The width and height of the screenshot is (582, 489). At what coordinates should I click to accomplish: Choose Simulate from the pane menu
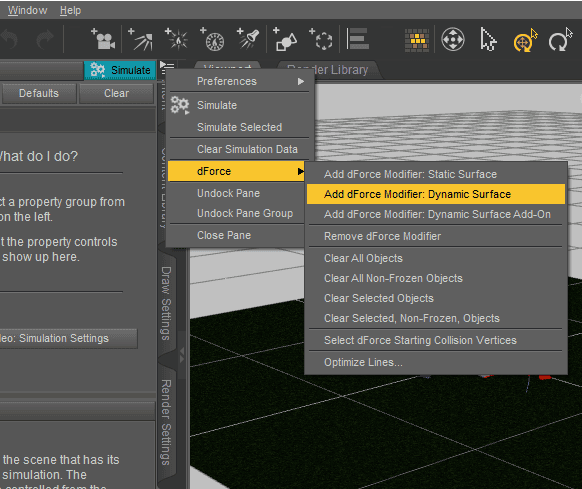(x=239, y=105)
